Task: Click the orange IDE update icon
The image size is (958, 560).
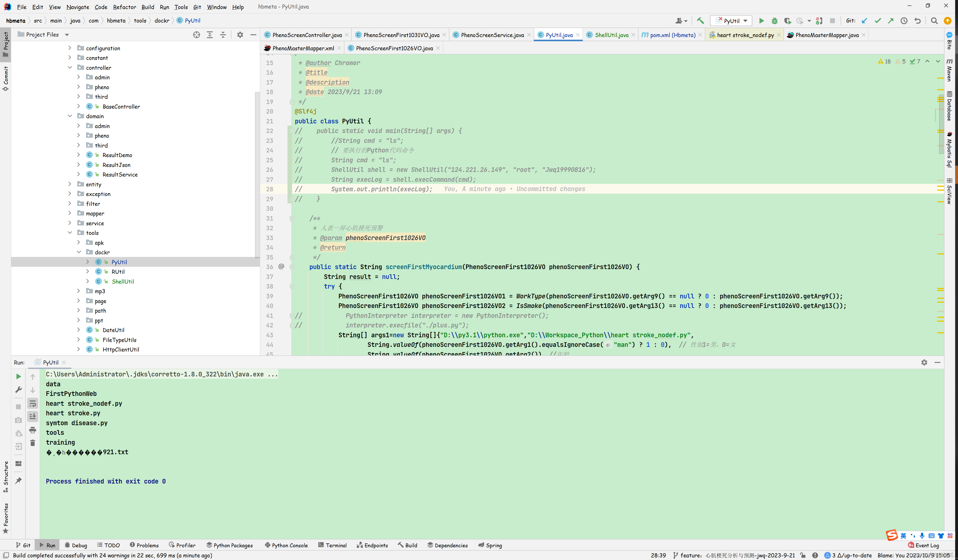Action: click(947, 21)
